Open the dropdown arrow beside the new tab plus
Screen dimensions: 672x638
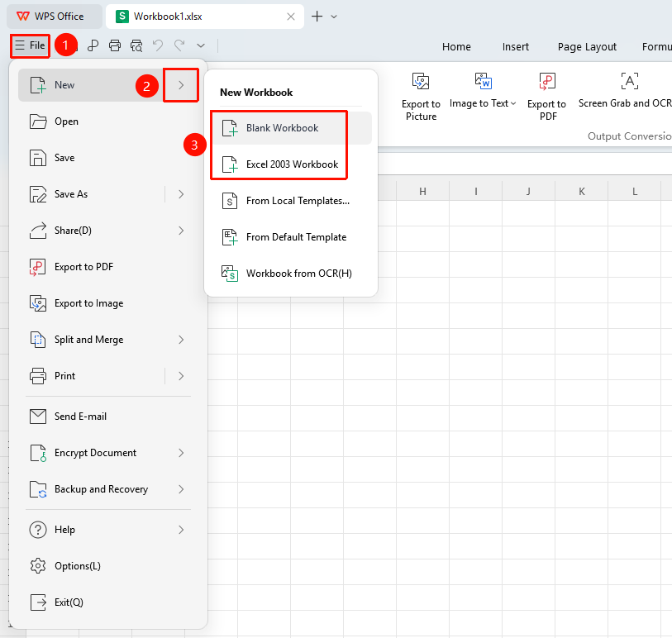point(334,17)
